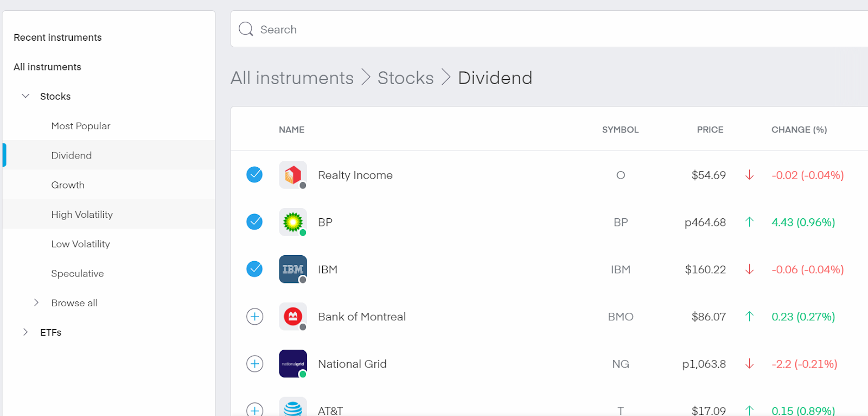Uncheck the Realty Income checkmark
The image size is (868, 416).
pos(255,175)
